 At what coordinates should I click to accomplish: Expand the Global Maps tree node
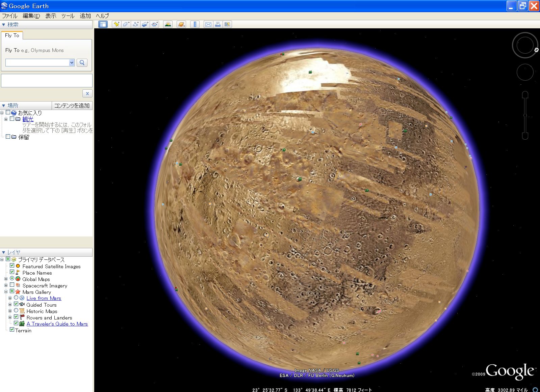tap(6, 279)
